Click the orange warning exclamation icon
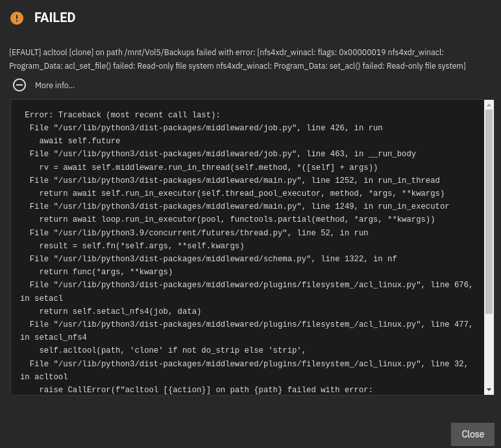 coord(17,18)
